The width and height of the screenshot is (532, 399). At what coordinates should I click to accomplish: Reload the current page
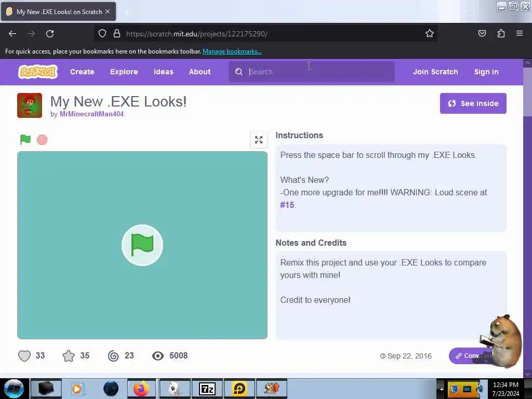point(50,34)
